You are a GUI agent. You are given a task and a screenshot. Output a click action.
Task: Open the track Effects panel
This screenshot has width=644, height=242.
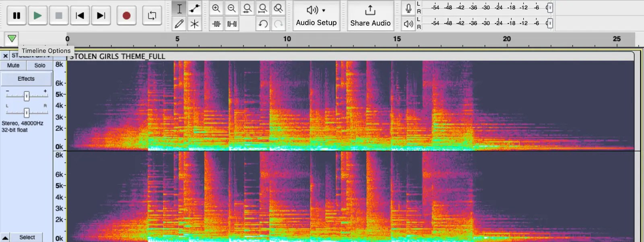coord(26,79)
